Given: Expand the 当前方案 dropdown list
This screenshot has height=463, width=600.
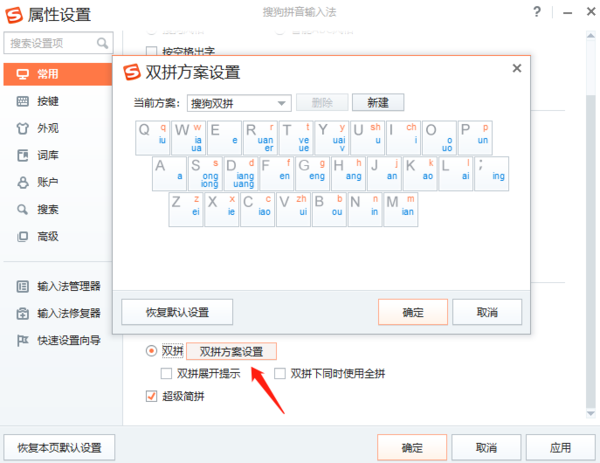Looking at the screenshot, I should coord(282,102).
